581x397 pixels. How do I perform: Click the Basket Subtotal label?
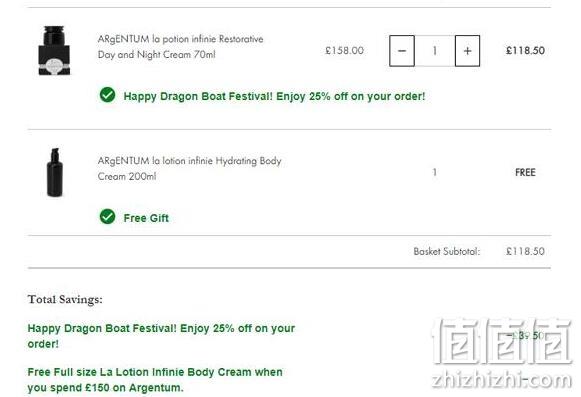coord(446,252)
